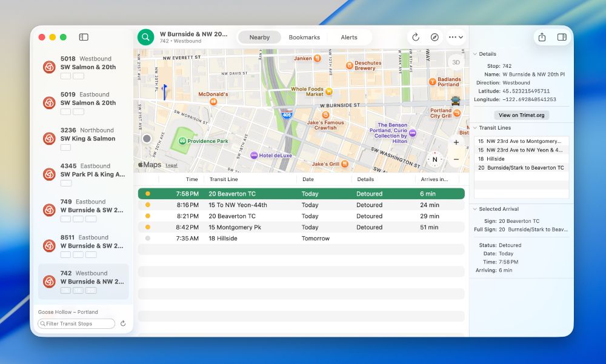Click the Jake's Famous Crawfish map pin

tap(325, 114)
